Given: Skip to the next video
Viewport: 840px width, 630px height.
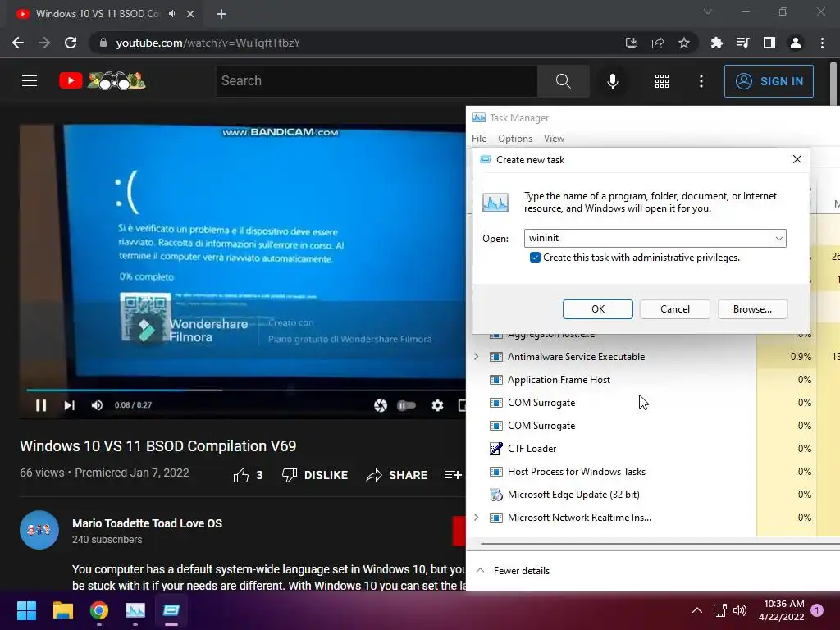Looking at the screenshot, I should pyautogui.click(x=69, y=405).
